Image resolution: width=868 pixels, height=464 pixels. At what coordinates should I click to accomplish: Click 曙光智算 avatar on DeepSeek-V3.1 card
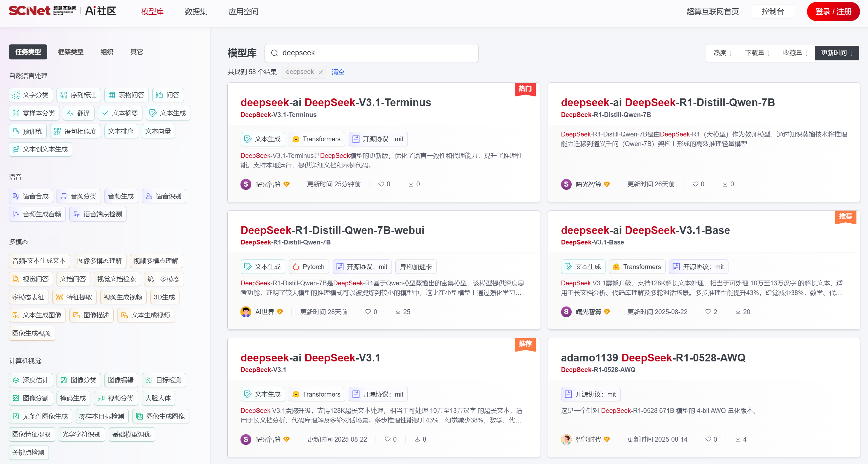(246, 439)
